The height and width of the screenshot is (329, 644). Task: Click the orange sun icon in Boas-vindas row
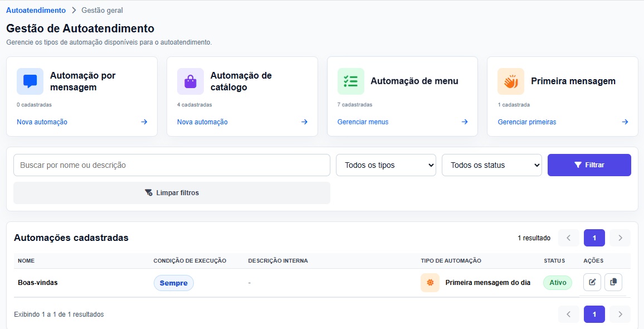[x=430, y=283]
